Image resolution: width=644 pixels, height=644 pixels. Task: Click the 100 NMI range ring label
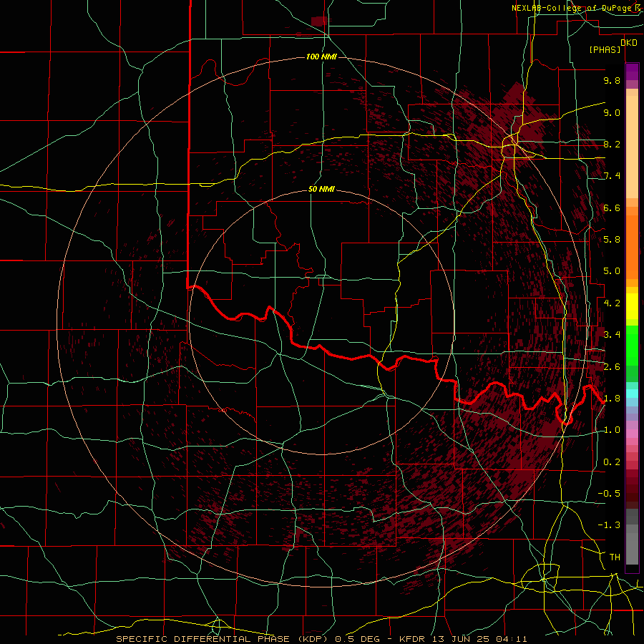[321, 57]
